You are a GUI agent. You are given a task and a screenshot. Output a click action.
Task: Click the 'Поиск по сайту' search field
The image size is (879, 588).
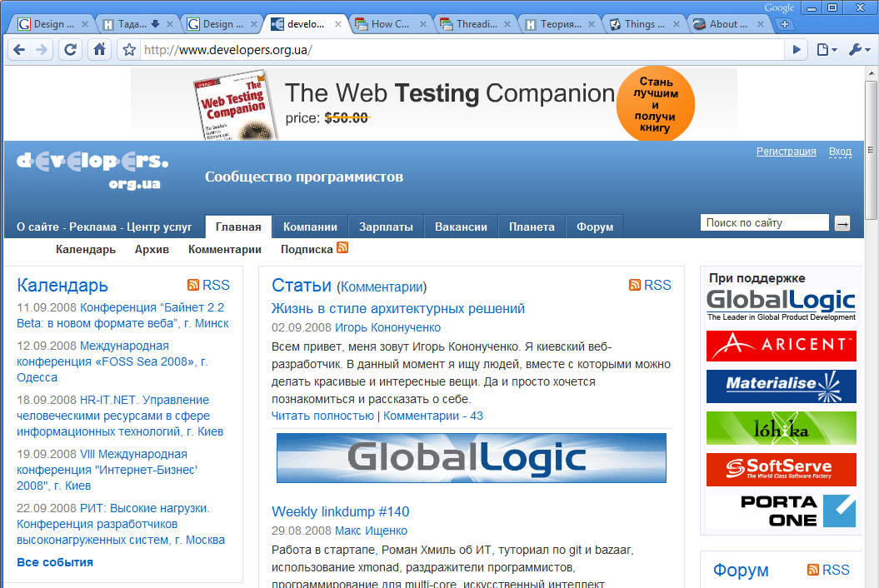click(x=764, y=222)
